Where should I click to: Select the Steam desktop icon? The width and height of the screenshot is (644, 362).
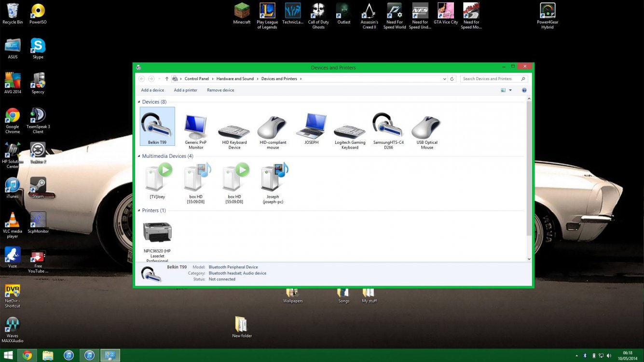[x=38, y=188]
